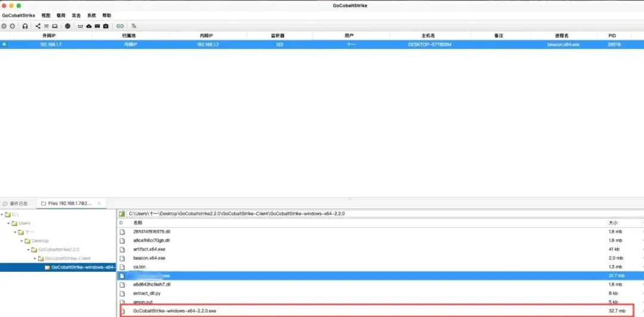Screen dimensions: 644x317
Task: Close the Files 192.168.1.7 tab
Action: point(99,204)
